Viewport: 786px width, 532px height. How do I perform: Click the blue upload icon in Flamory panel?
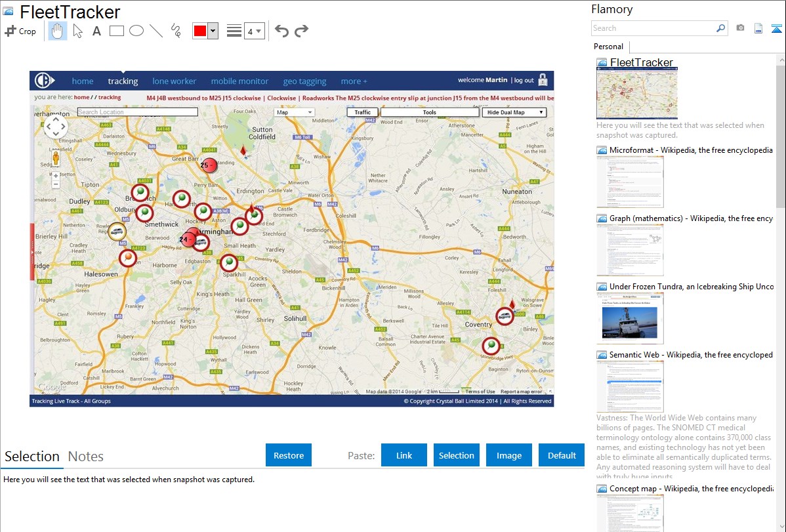[x=776, y=29]
